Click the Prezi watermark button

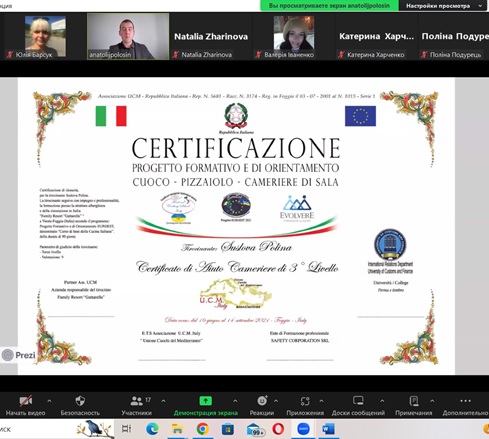[18, 355]
